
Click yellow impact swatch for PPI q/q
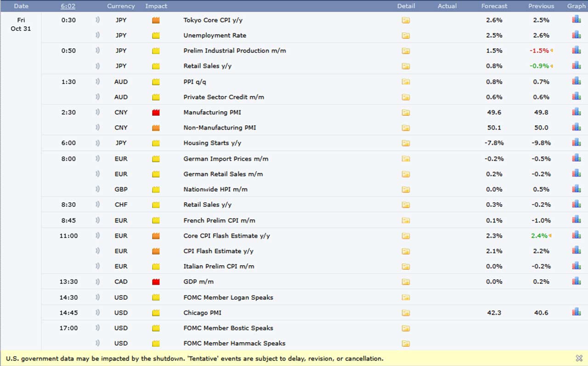(156, 82)
